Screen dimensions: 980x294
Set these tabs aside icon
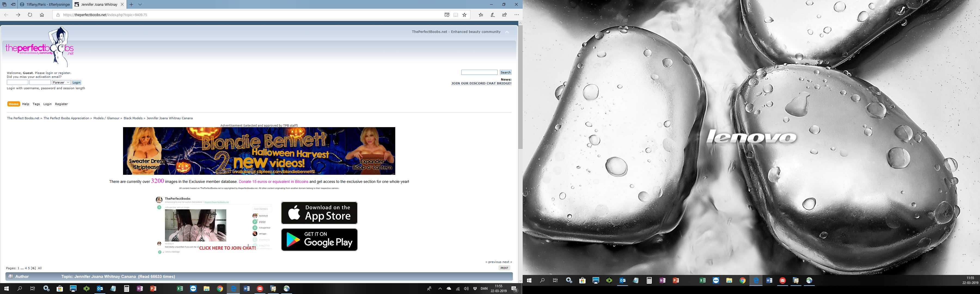point(13,5)
